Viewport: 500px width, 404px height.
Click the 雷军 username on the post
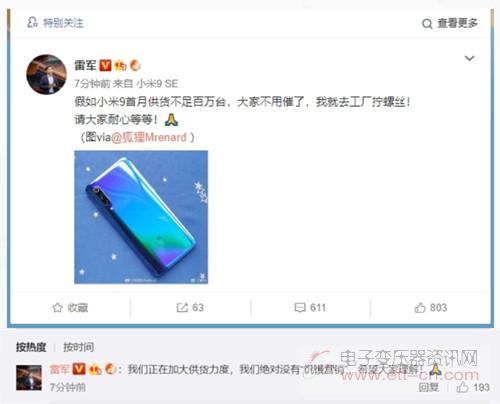coord(85,65)
